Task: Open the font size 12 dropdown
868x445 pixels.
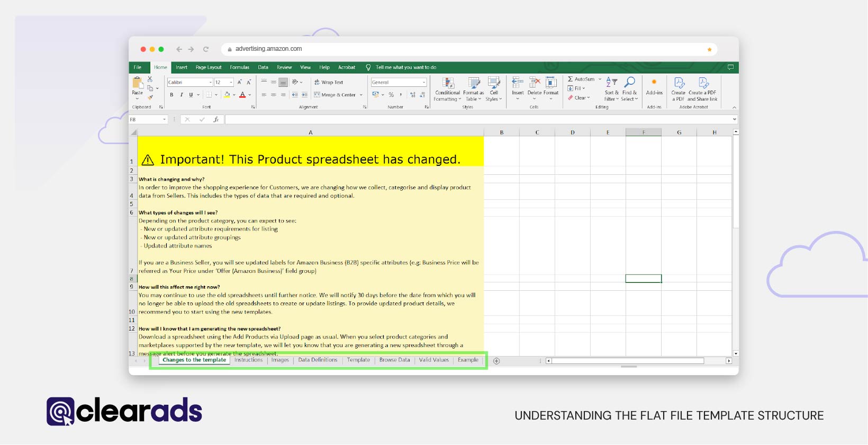Action: (x=231, y=82)
